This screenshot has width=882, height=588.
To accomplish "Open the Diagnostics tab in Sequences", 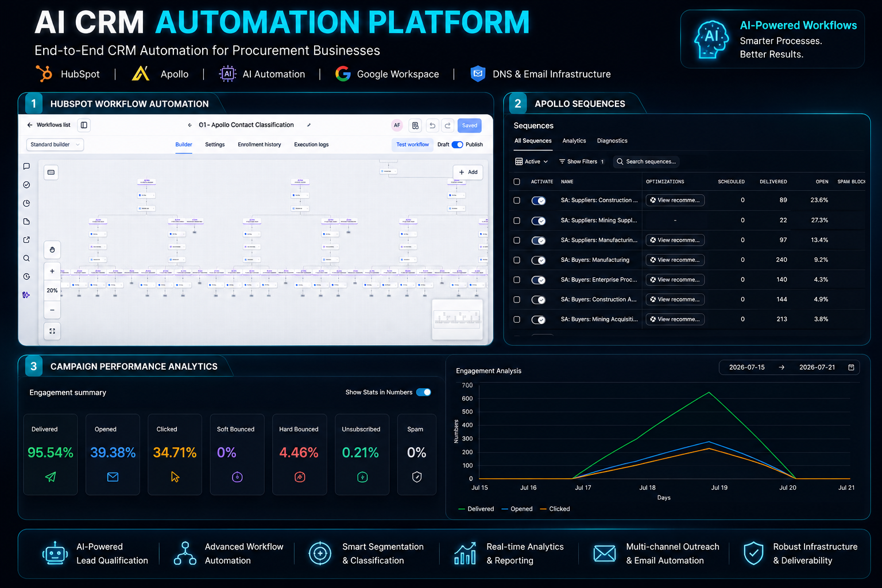I will [x=612, y=141].
